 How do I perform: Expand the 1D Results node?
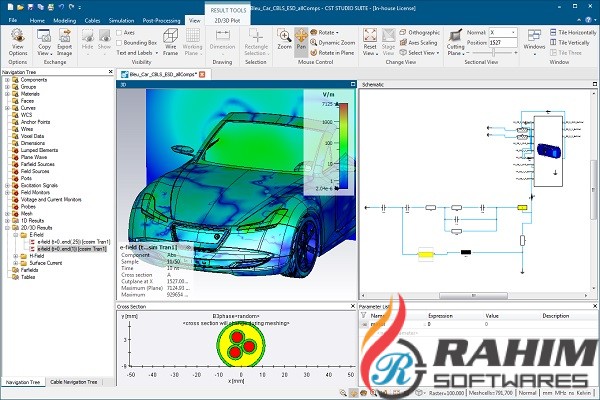[7, 221]
